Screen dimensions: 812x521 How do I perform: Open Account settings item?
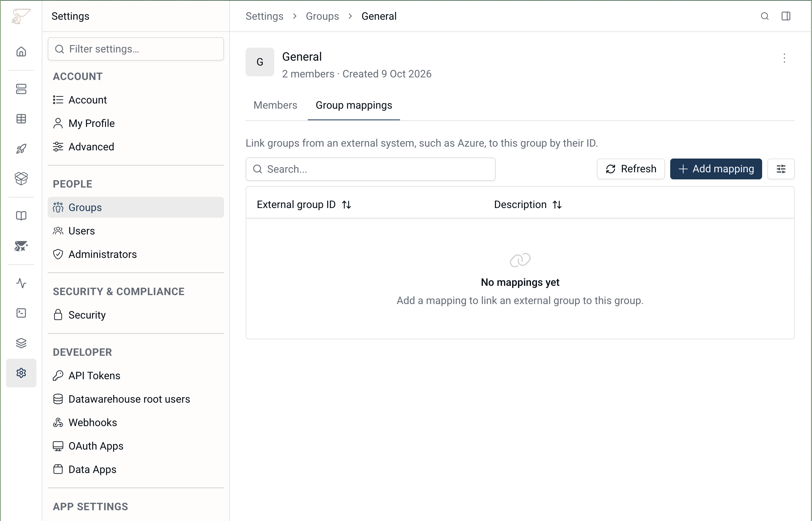coord(136,100)
